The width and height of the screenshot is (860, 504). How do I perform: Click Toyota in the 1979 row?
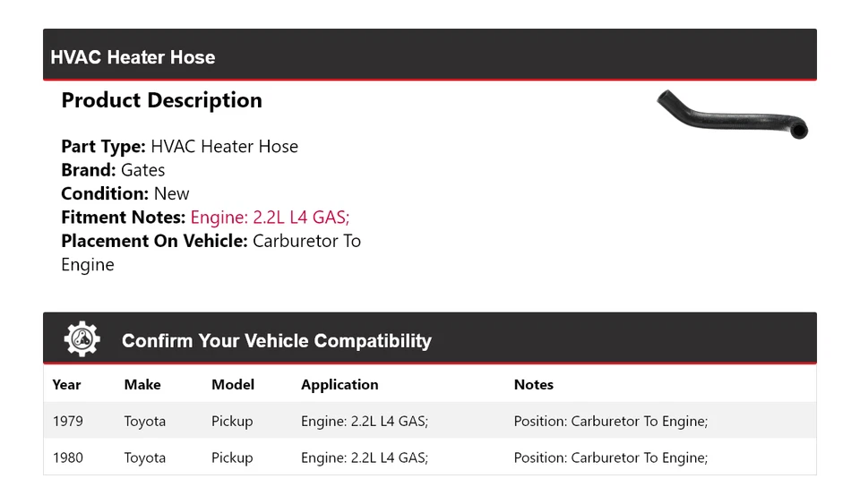pyautogui.click(x=144, y=421)
